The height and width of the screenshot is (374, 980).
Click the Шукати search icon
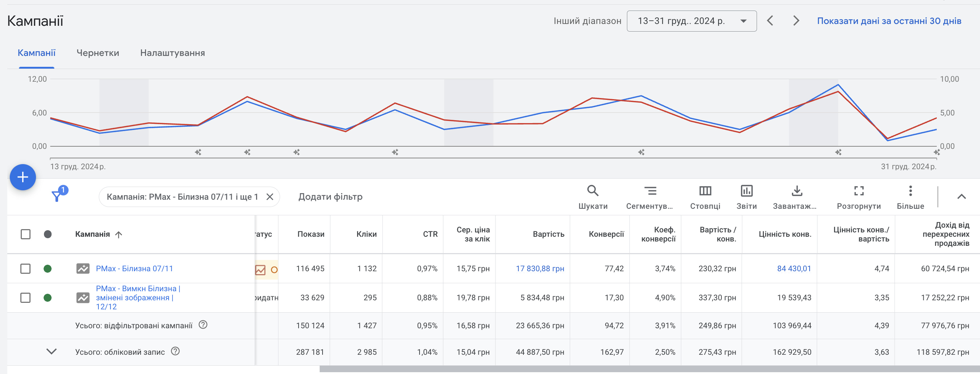593,191
